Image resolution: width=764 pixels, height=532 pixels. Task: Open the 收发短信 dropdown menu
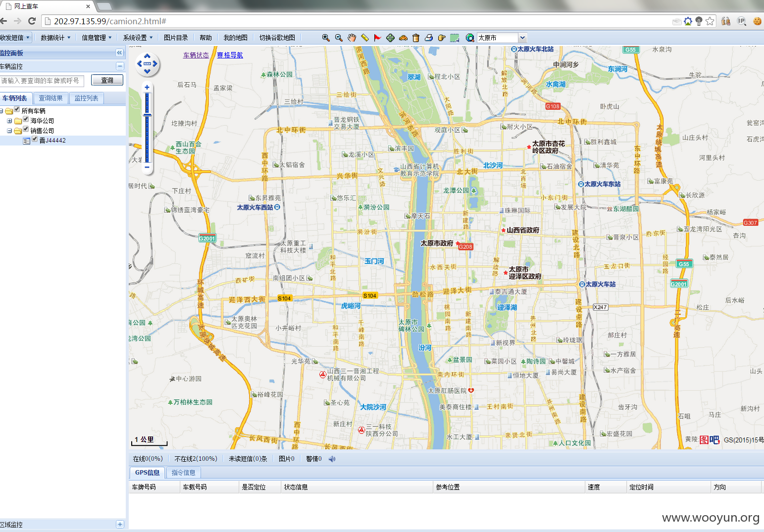pos(15,38)
